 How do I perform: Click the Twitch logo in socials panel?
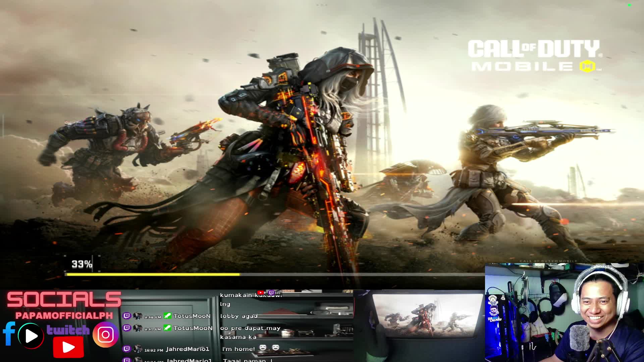tap(68, 330)
